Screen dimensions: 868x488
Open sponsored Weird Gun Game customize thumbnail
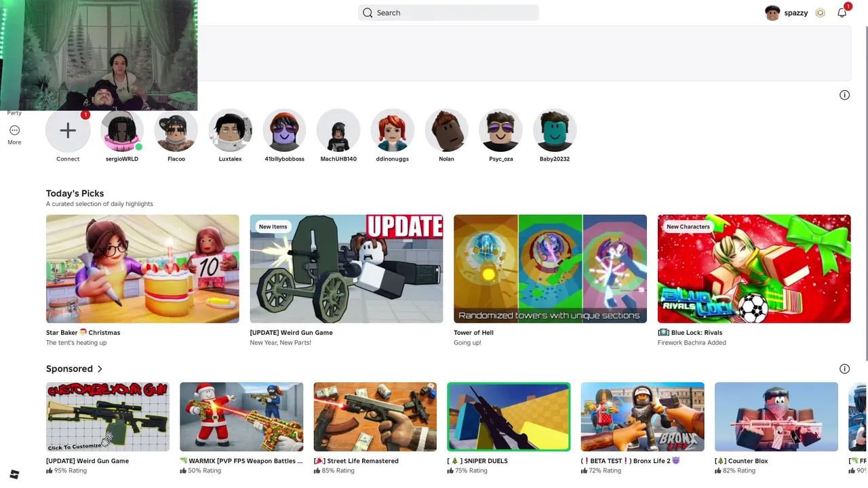(108, 417)
